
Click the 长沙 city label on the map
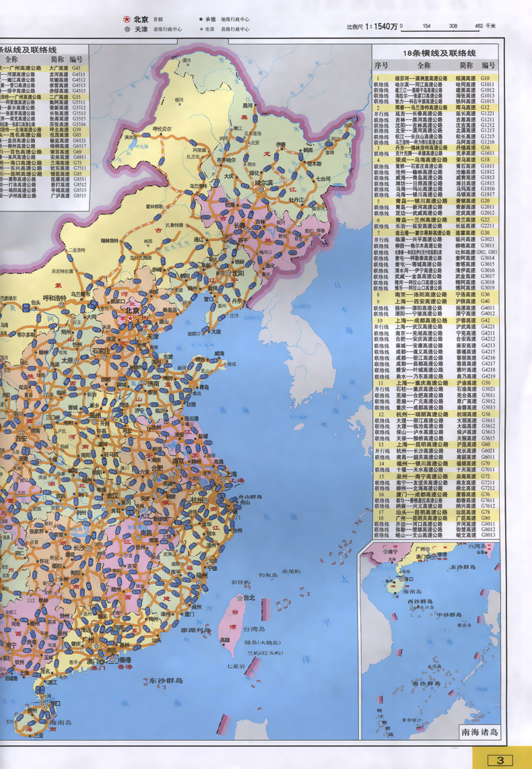[79, 548]
